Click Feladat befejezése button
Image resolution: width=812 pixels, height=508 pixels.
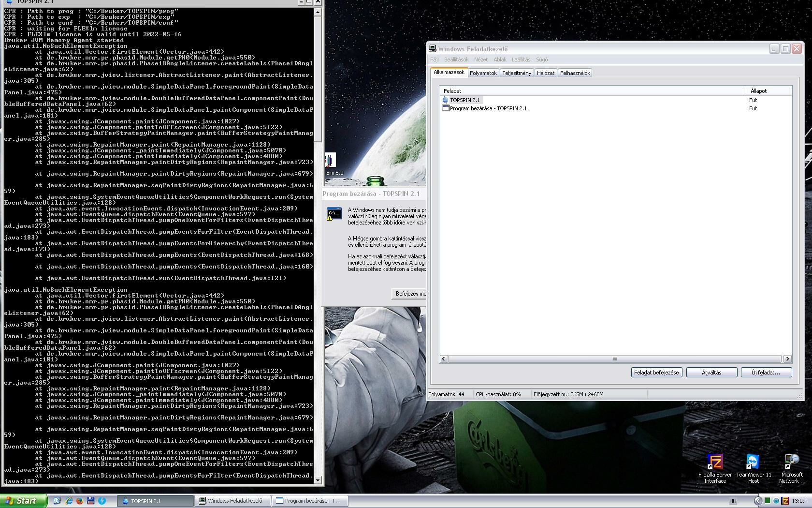point(656,373)
